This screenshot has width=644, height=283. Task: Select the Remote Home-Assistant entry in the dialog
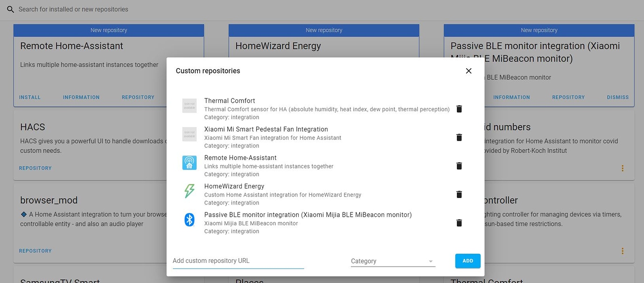[240, 158]
